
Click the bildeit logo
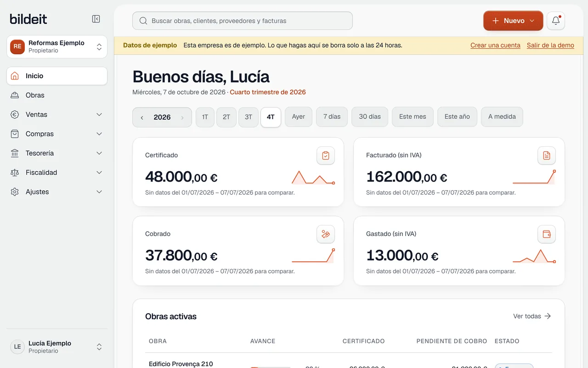coord(28,19)
